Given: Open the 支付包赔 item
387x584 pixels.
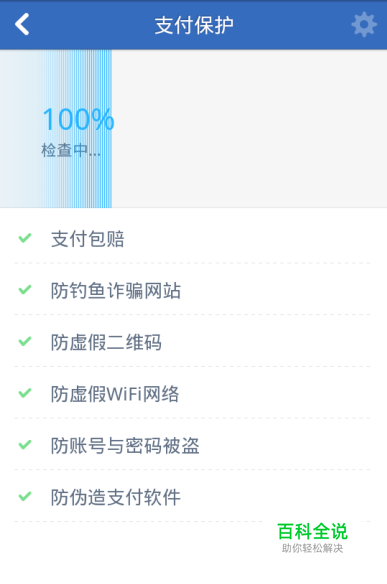Looking at the screenshot, I should point(193,238).
